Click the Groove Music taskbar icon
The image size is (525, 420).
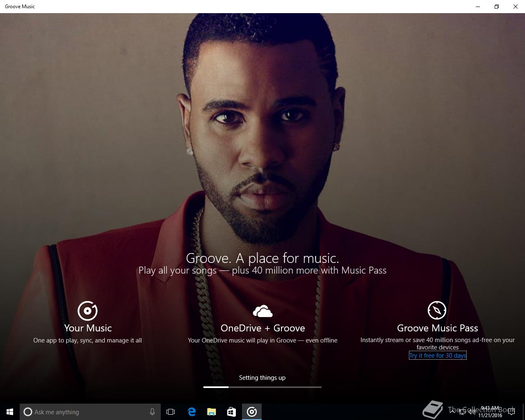(x=252, y=412)
